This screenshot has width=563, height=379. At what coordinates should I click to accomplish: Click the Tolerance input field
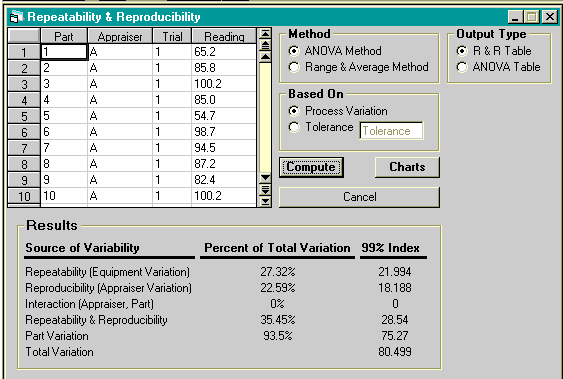click(391, 131)
